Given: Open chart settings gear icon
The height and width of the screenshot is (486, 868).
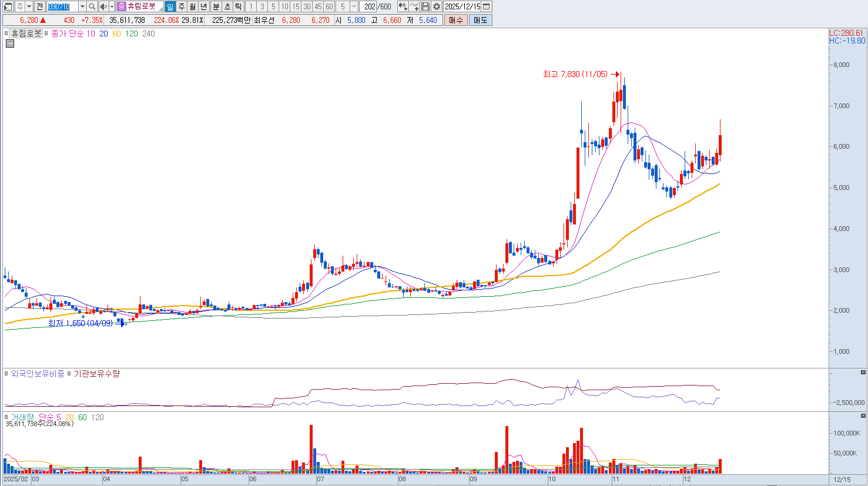Looking at the screenshot, I should coord(437,6).
